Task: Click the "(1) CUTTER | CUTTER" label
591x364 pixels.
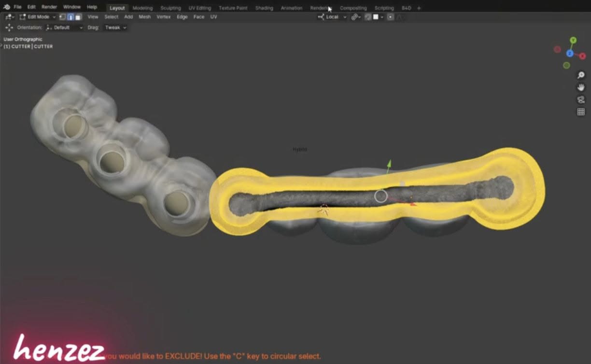Action: tap(28, 46)
